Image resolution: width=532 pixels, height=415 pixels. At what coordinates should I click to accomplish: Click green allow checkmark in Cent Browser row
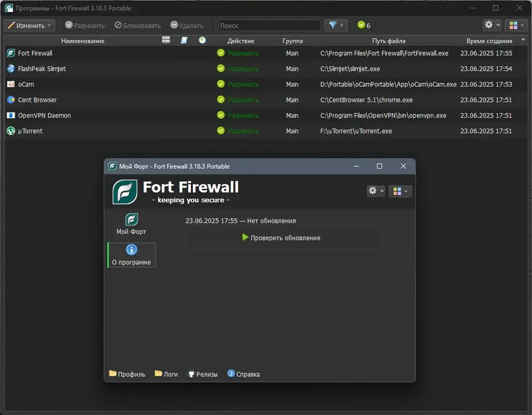point(221,99)
